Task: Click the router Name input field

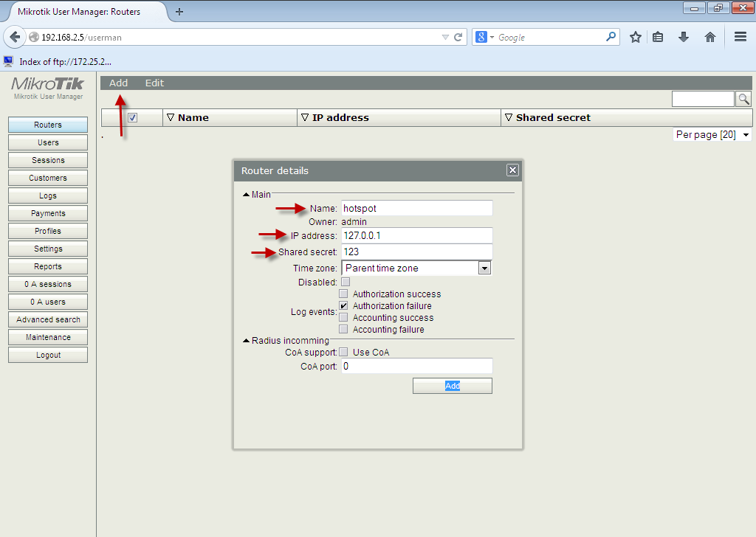Action: pos(416,208)
